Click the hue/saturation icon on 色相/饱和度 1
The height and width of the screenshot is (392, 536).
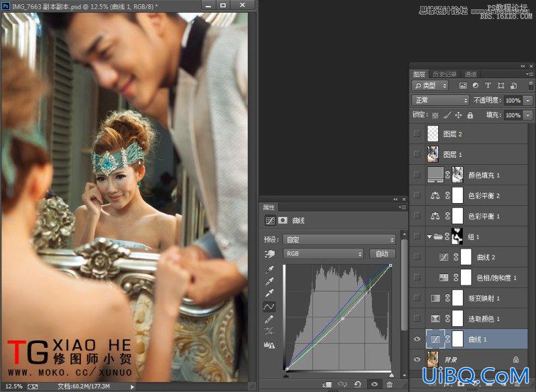(x=444, y=277)
